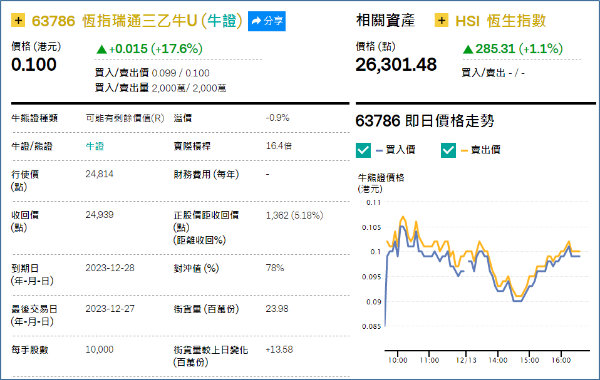Open the HSI 恆生指數 related asset link
This screenshot has height=380, width=600.
[501, 21]
